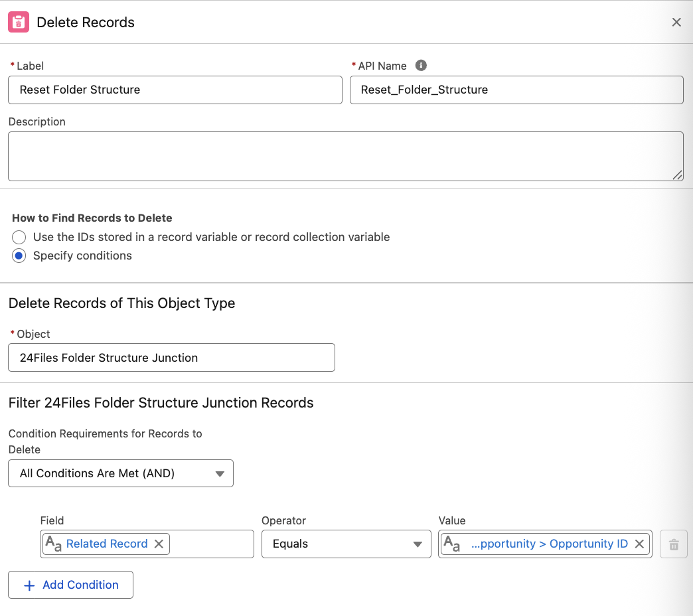Image resolution: width=693 pixels, height=616 pixels.
Task: Open the Operator Equals dropdown
Action: [x=346, y=544]
